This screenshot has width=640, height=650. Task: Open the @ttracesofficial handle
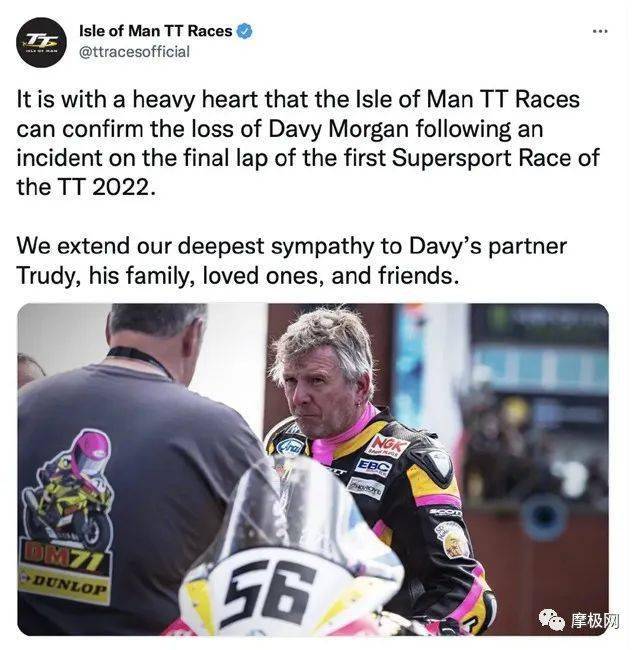[x=134, y=52]
